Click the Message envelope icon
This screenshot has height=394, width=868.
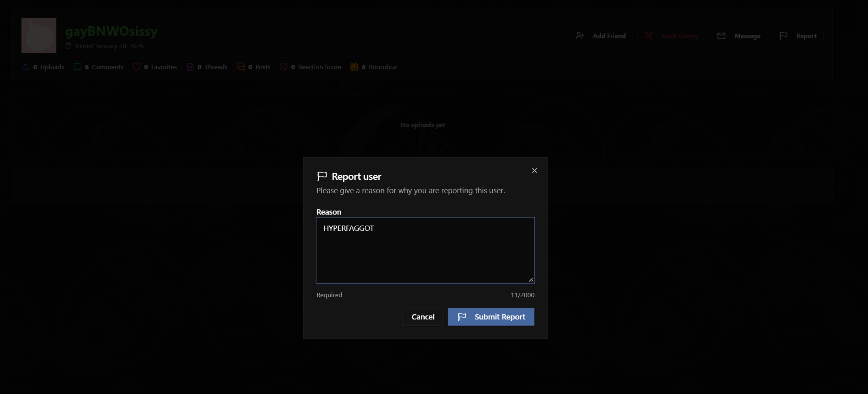(721, 36)
